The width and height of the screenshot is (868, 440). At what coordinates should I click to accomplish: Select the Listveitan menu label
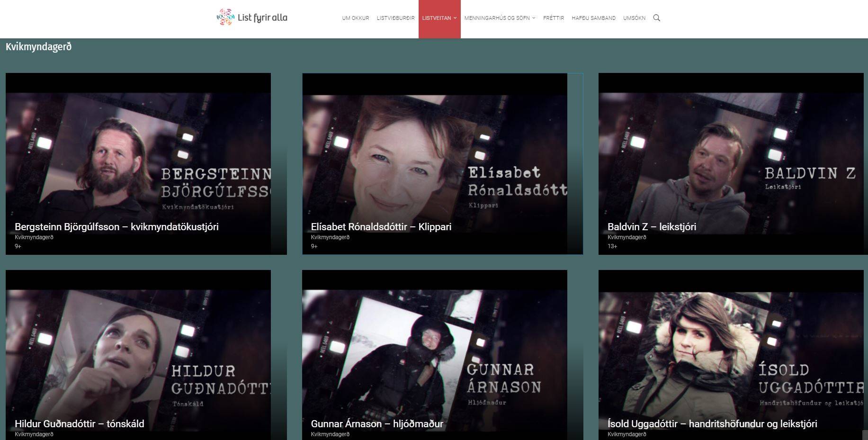[437, 18]
